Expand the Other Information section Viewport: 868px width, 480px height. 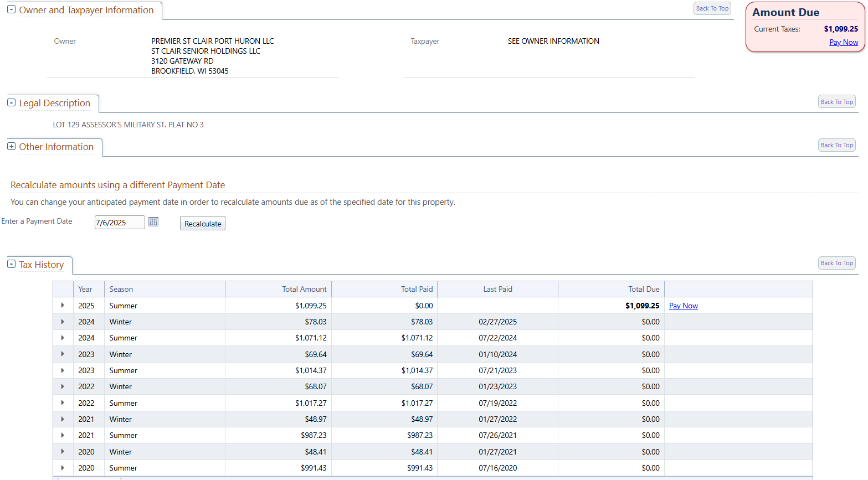[x=11, y=146]
